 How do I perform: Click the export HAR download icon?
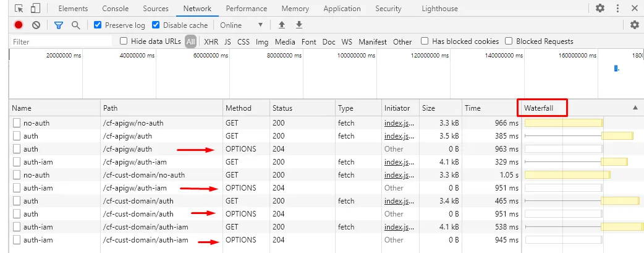(x=299, y=25)
